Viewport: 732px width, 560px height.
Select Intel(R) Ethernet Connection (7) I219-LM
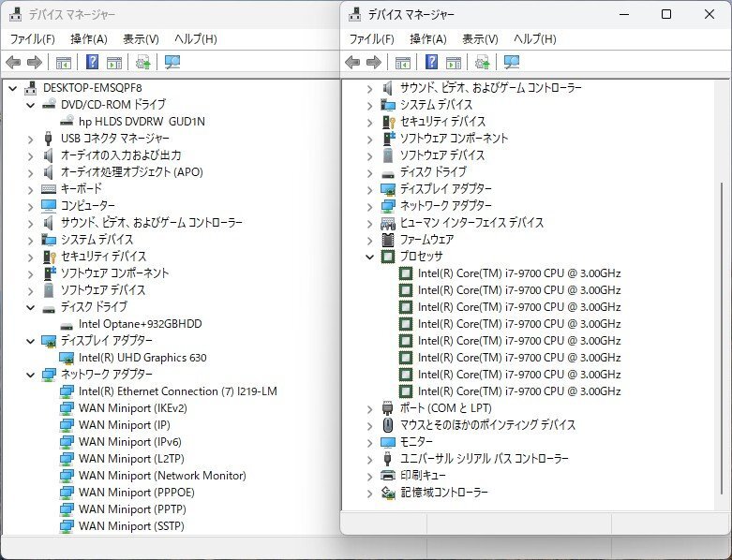178,391
